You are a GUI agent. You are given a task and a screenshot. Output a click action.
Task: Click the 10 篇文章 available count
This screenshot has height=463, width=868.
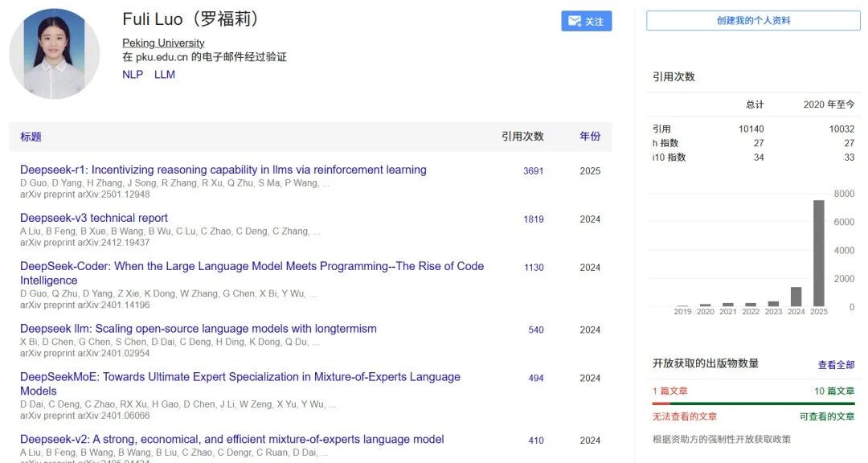[834, 391]
